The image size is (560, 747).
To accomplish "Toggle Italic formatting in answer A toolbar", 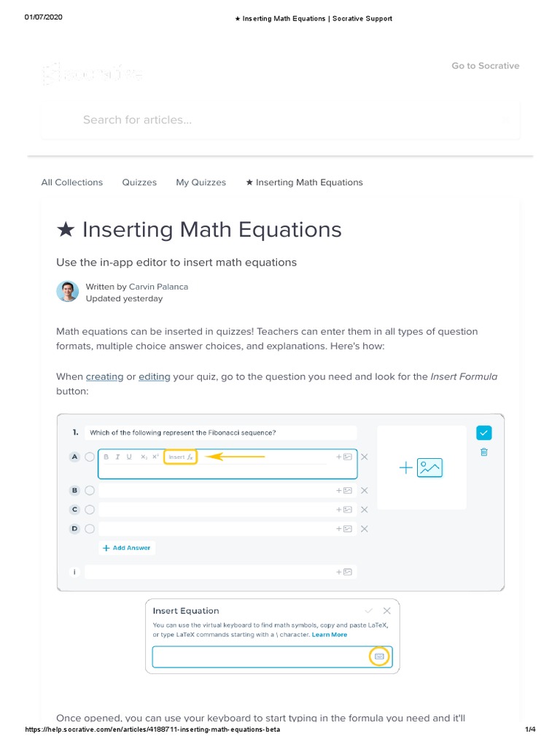I will pos(117,457).
